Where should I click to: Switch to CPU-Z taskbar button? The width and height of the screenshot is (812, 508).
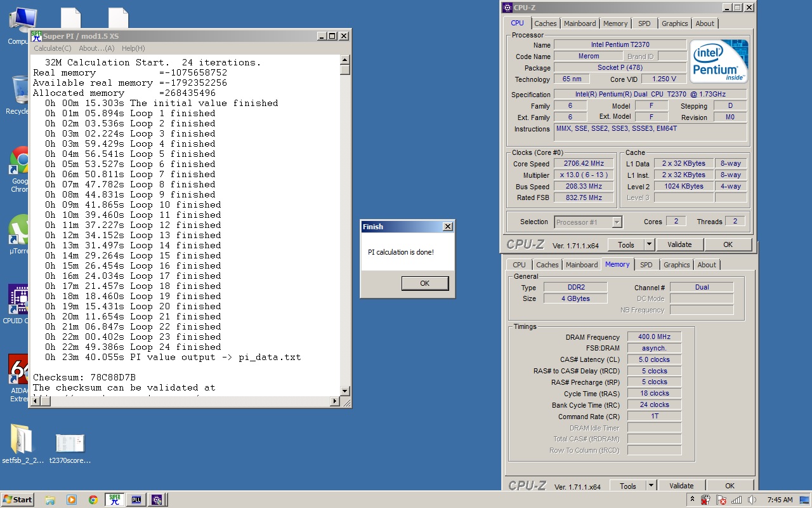[x=157, y=500]
